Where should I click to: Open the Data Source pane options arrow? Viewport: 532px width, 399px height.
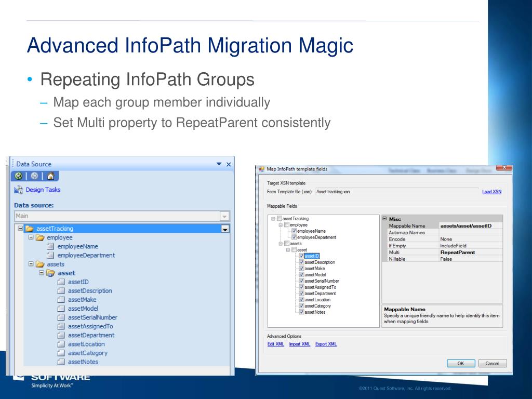coord(219,164)
